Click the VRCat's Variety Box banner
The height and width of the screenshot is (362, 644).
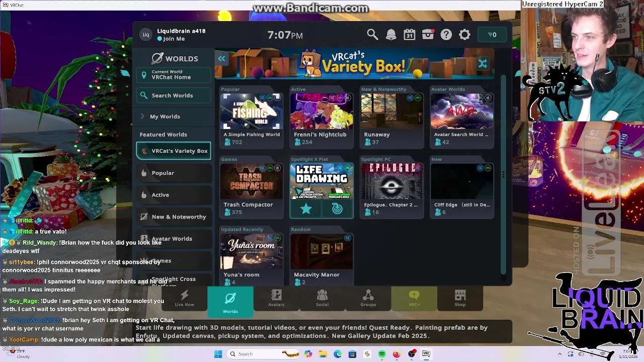(x=355, y=64)
